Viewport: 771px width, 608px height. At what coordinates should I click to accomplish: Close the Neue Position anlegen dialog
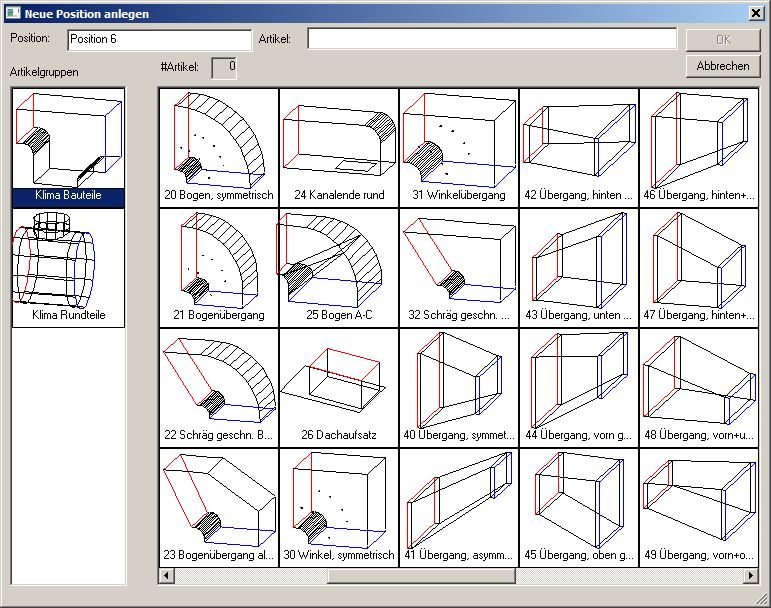tap(756, 13)
